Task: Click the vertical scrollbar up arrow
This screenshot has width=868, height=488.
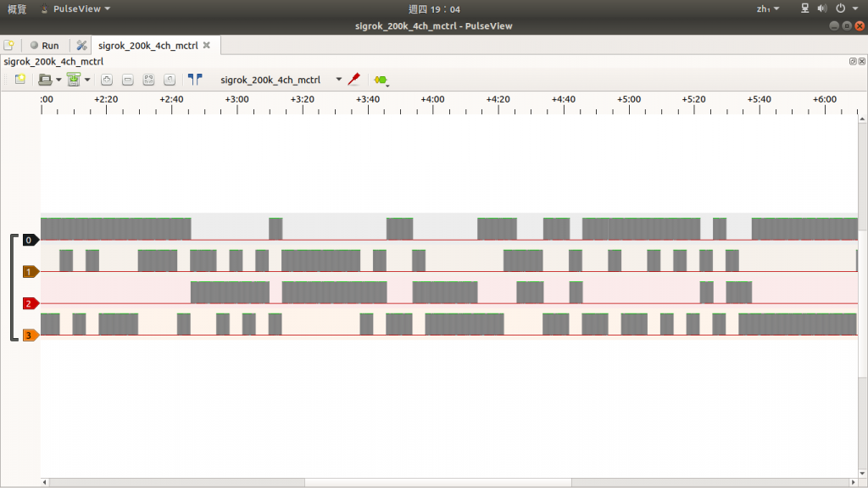Action: (862, 119)
